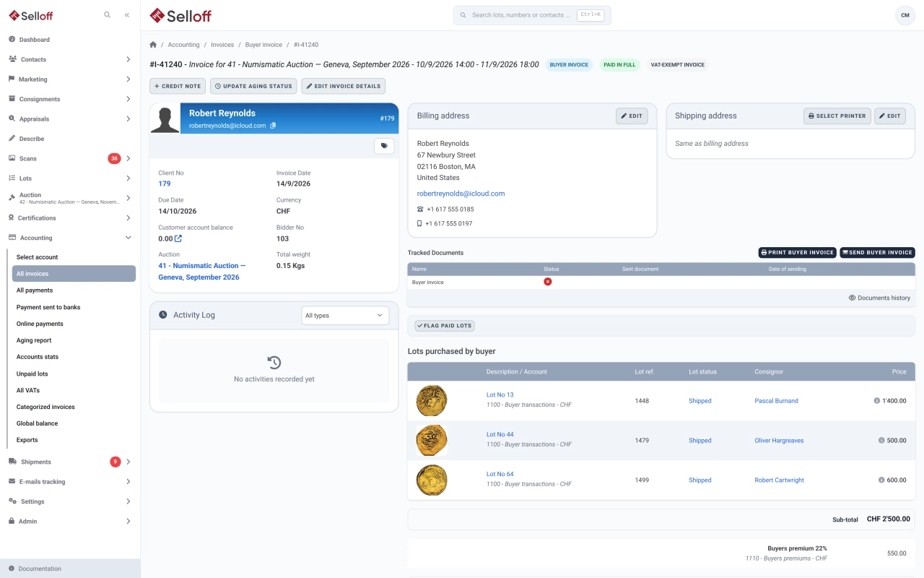Click Send Buyer Invoice button
The image size is (924, 578).
[x=877, y=253]
